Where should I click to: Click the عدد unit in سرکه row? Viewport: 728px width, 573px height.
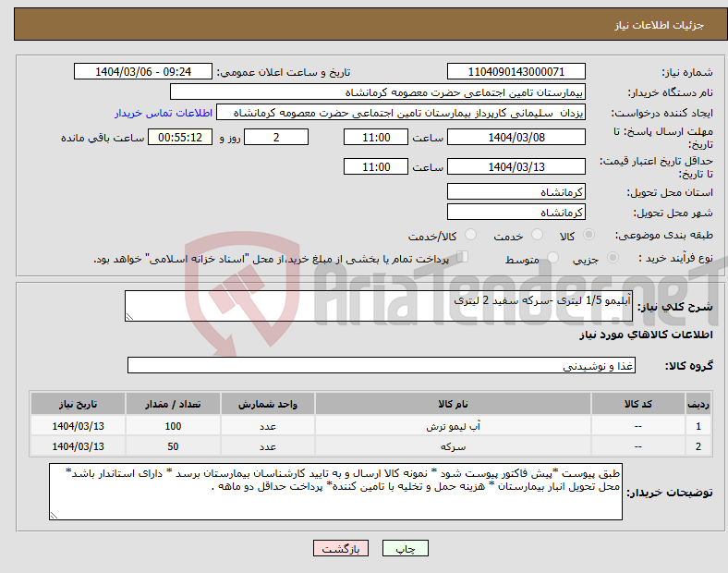(x=267, y=446)
